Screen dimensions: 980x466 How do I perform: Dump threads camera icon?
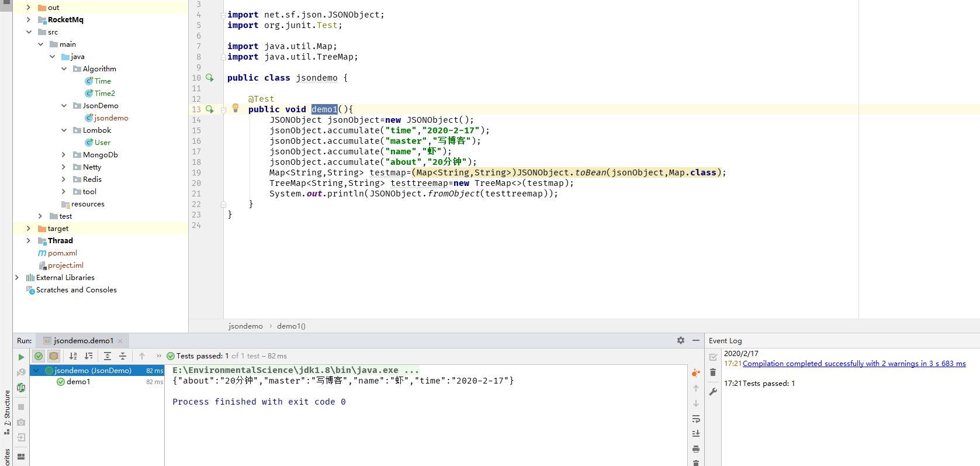tap(21, 422)
